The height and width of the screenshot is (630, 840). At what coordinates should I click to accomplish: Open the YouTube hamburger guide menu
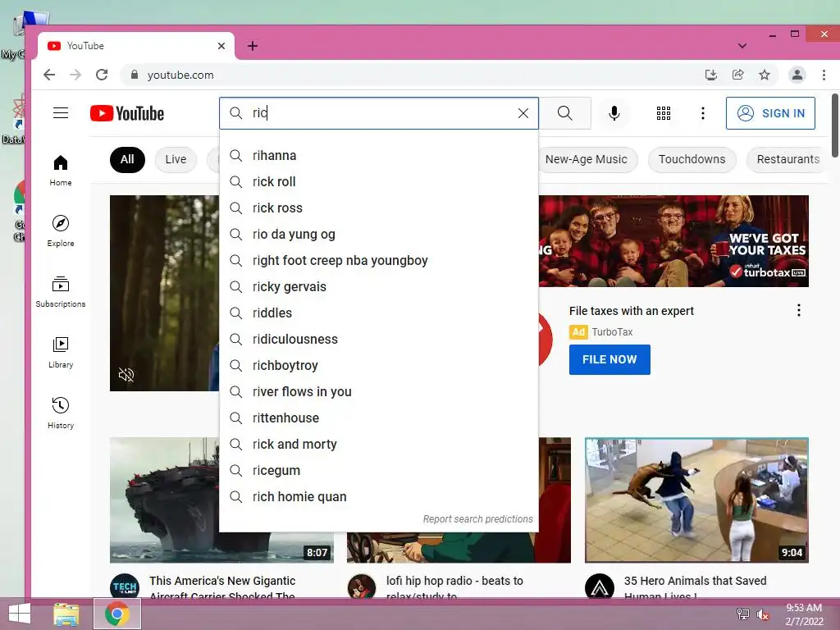tap(61, 113)
